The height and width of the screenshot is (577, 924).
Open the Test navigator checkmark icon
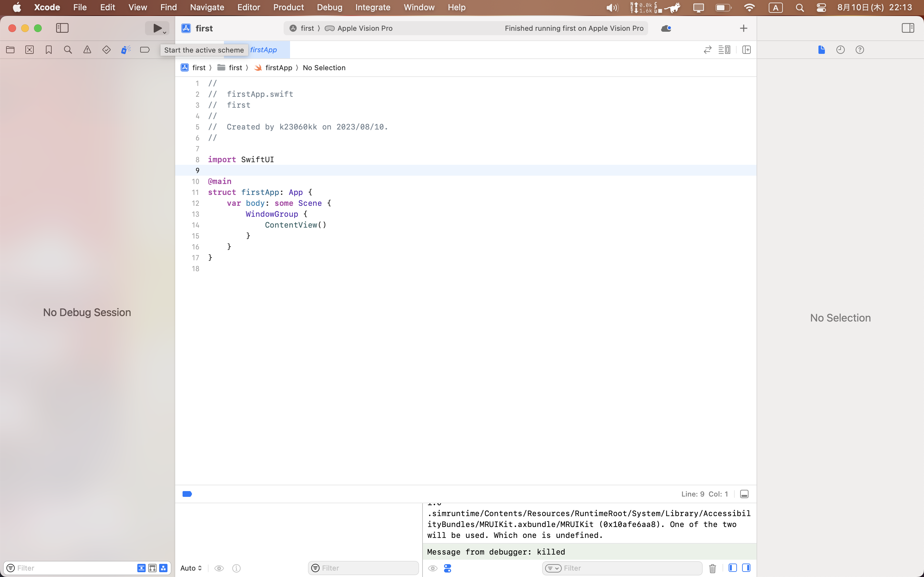106,50
